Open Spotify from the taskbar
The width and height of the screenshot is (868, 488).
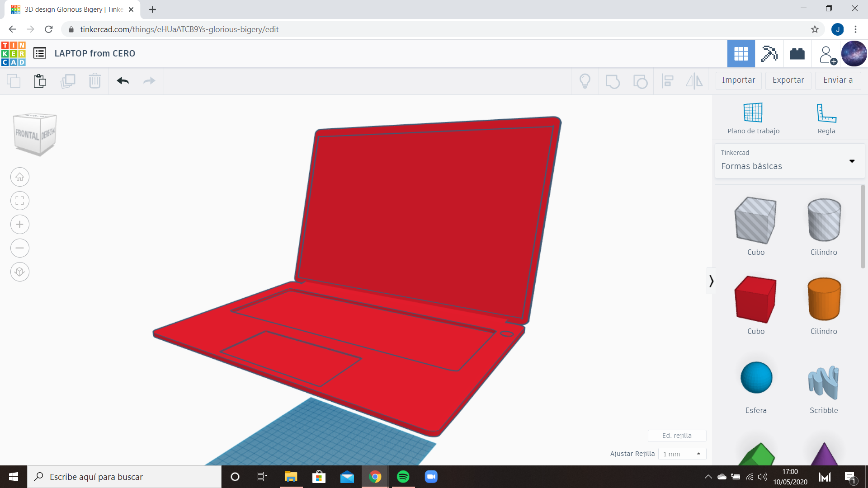click(x=403, y=477)
